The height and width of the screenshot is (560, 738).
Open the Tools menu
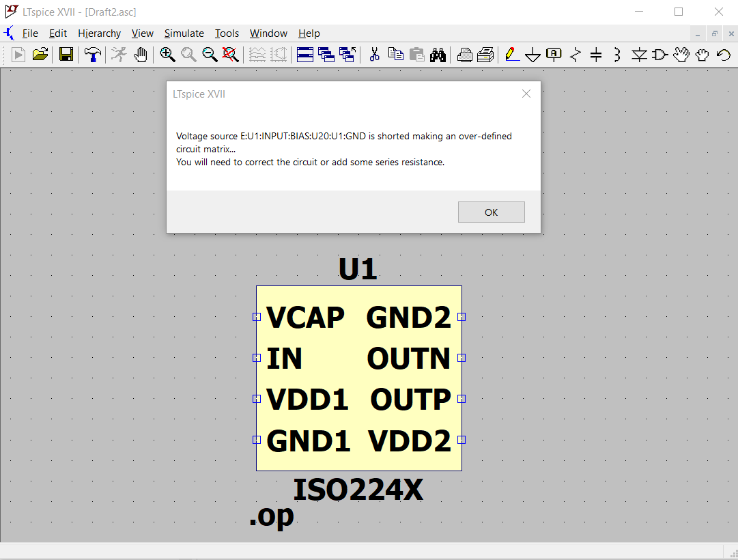227,33
